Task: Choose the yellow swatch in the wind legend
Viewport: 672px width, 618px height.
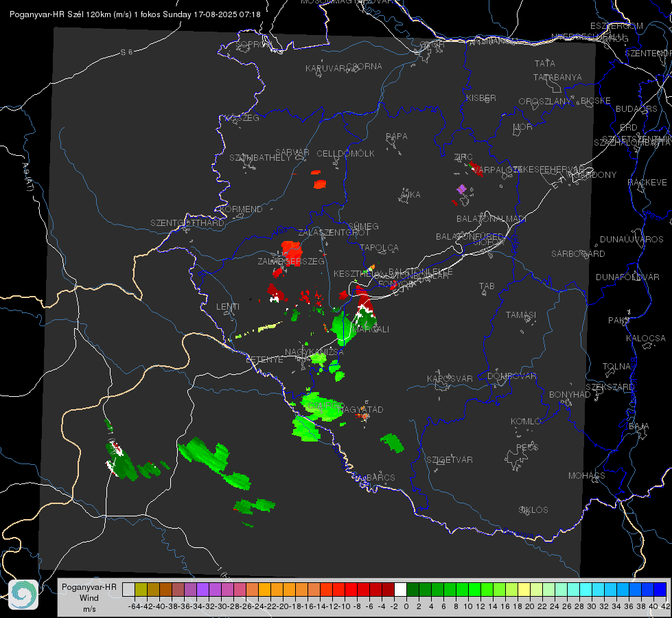Action: [524, 590]
